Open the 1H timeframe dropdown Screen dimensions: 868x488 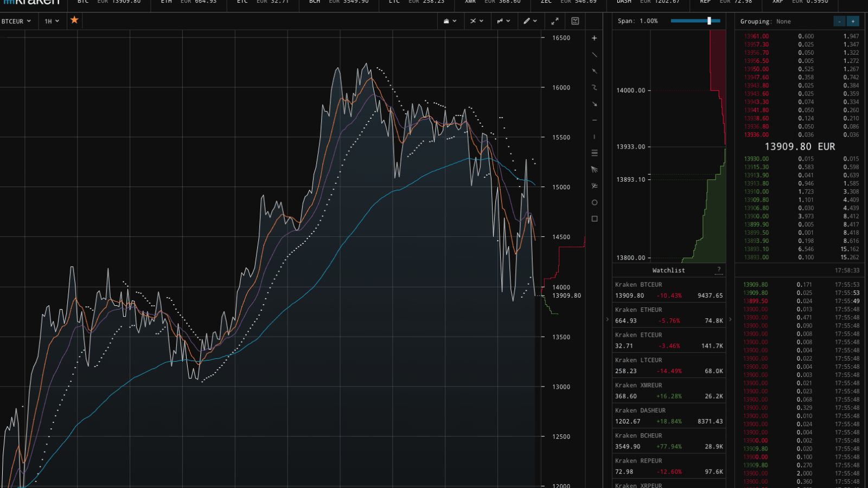52,21
